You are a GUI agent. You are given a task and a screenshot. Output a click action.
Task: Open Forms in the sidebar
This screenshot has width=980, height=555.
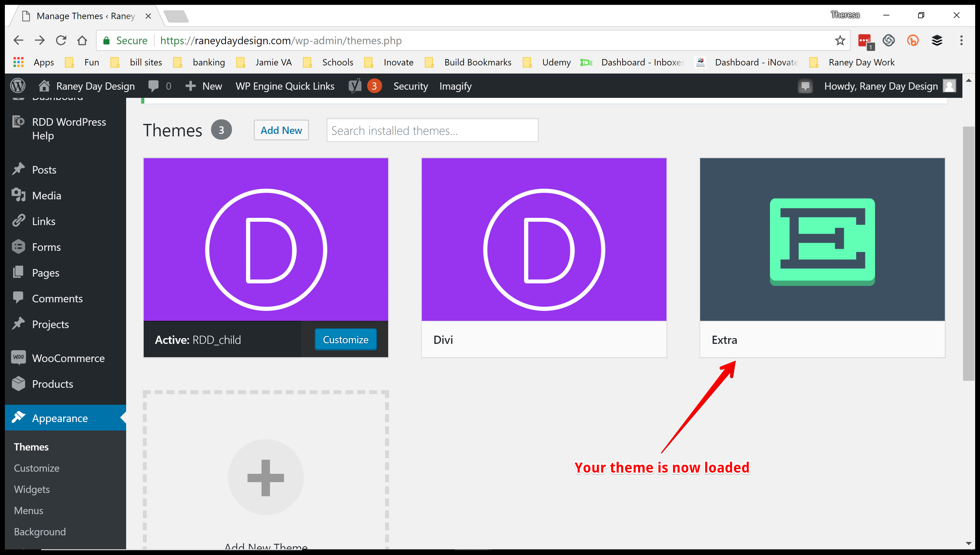(65, 247)
